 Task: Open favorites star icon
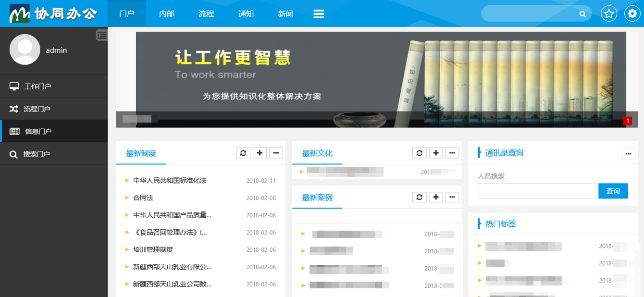pyautogui.click(x=609, y=13)
